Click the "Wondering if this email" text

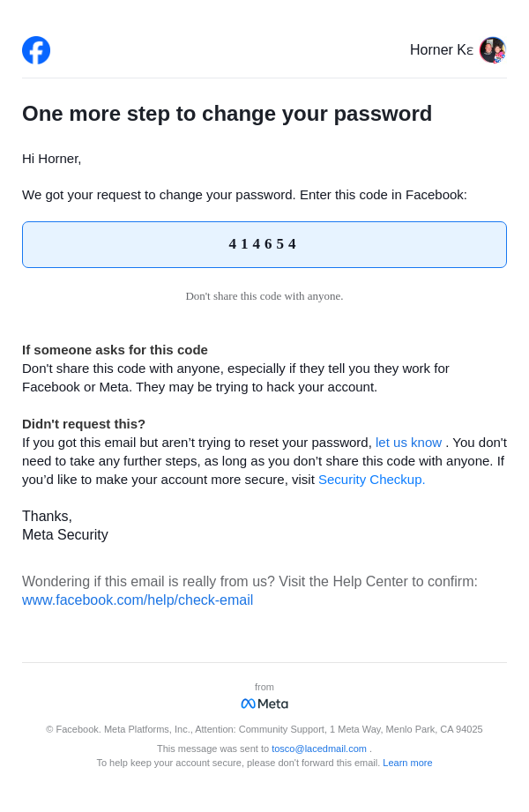[x=250, y=582]
